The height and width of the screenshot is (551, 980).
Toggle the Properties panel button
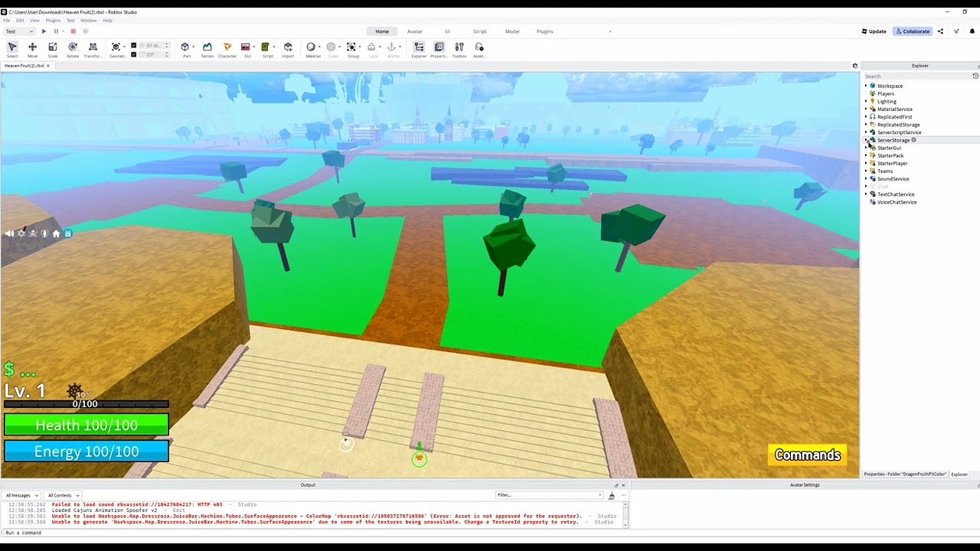point(439,50)
